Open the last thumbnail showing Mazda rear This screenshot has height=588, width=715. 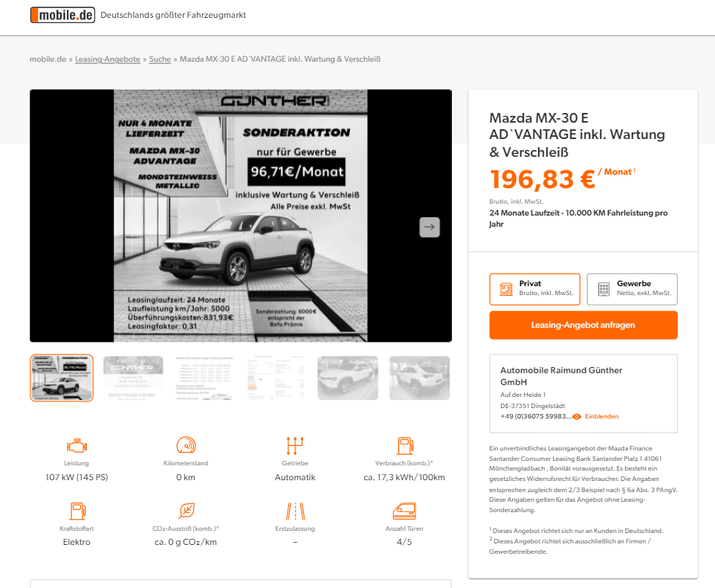coord(419,378)
